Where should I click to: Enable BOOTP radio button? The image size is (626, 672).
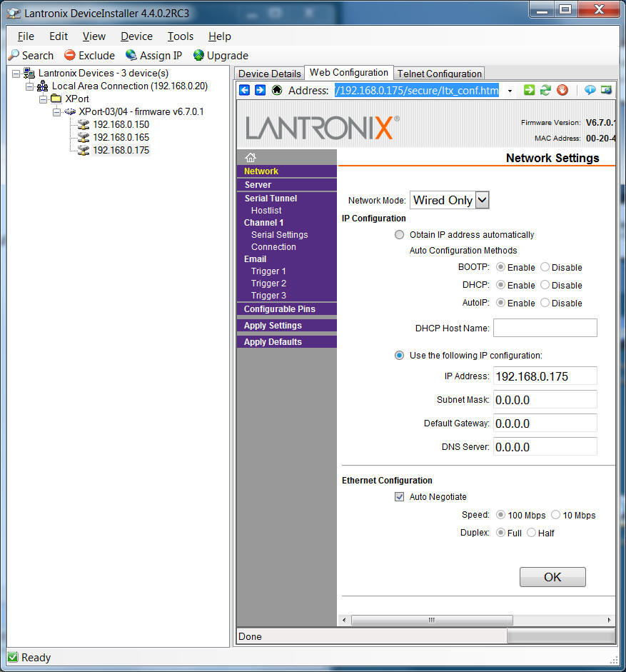[500, 267]
